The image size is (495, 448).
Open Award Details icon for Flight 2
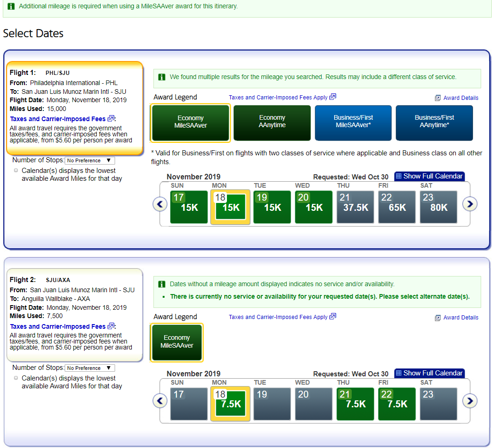[438, 318]
